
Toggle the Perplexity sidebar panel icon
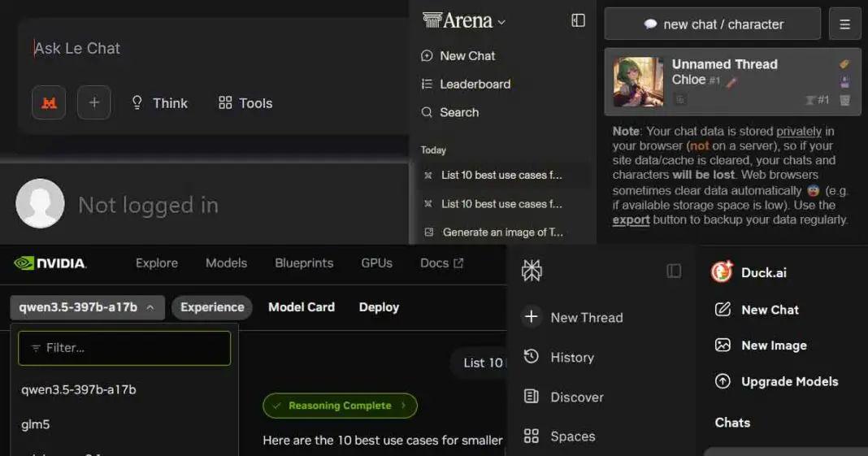pyautogui.click(x=674, y=271)
